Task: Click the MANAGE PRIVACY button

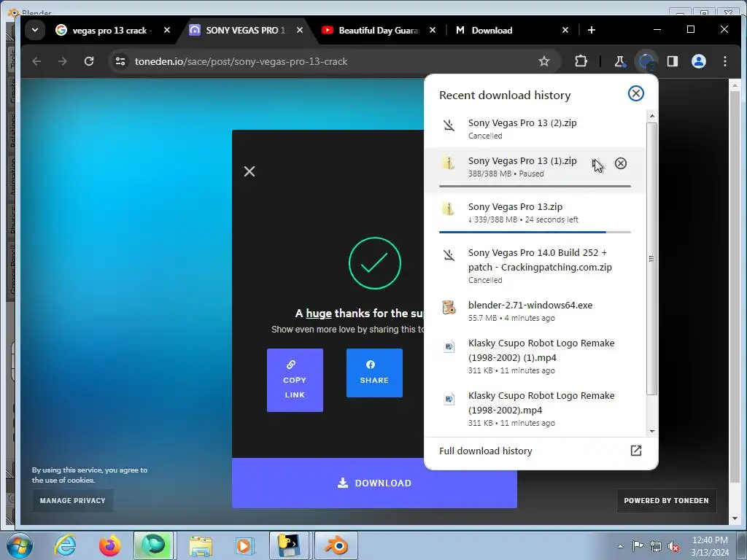Action: tap(73, 500)
